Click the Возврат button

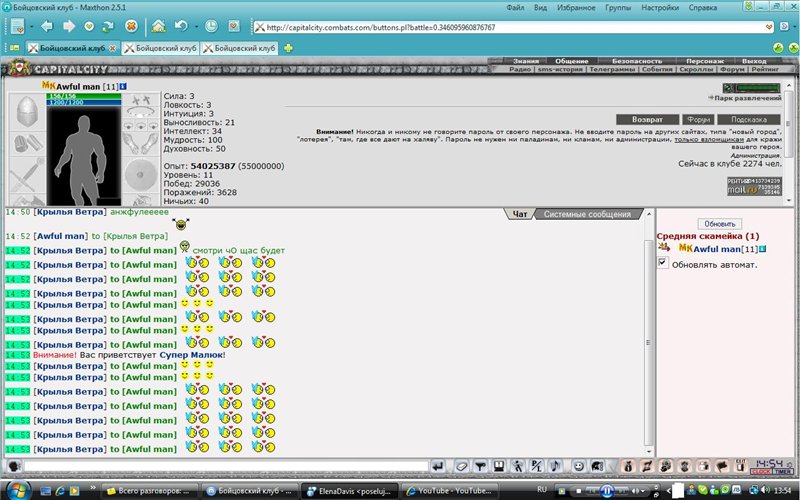tap(647, 119)
